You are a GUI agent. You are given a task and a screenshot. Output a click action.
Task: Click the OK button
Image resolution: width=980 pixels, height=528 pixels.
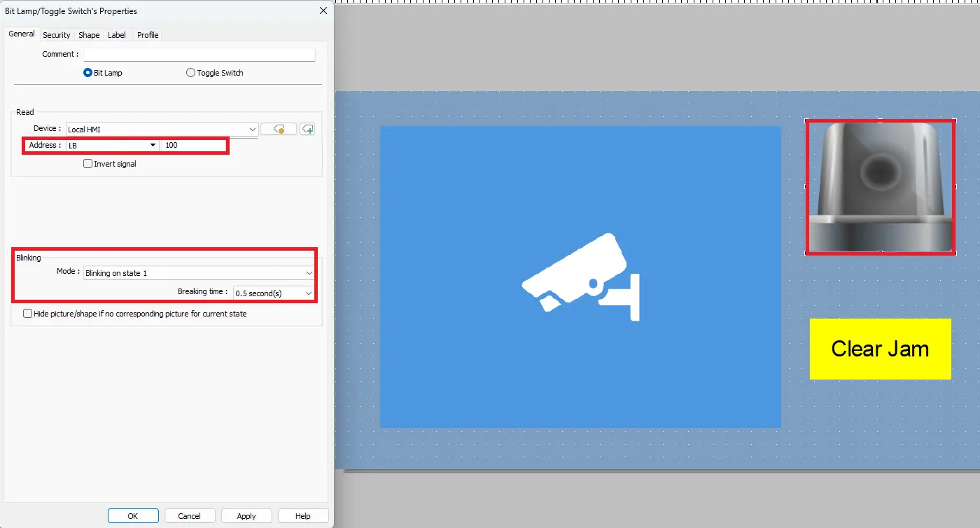tap(133, 516)
